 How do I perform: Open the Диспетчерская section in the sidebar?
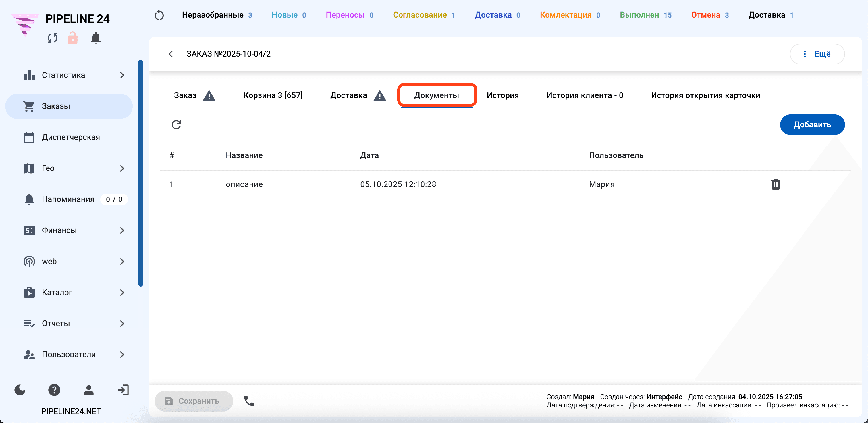69,137
